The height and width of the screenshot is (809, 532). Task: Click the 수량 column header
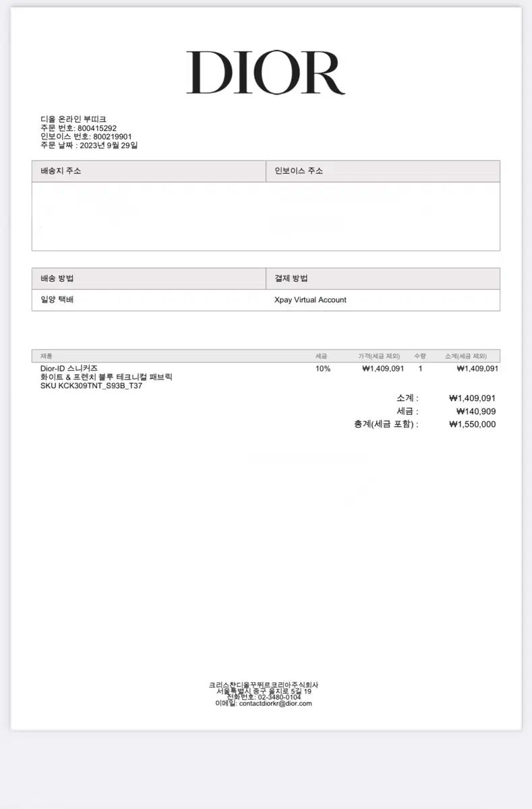(420, 355)
